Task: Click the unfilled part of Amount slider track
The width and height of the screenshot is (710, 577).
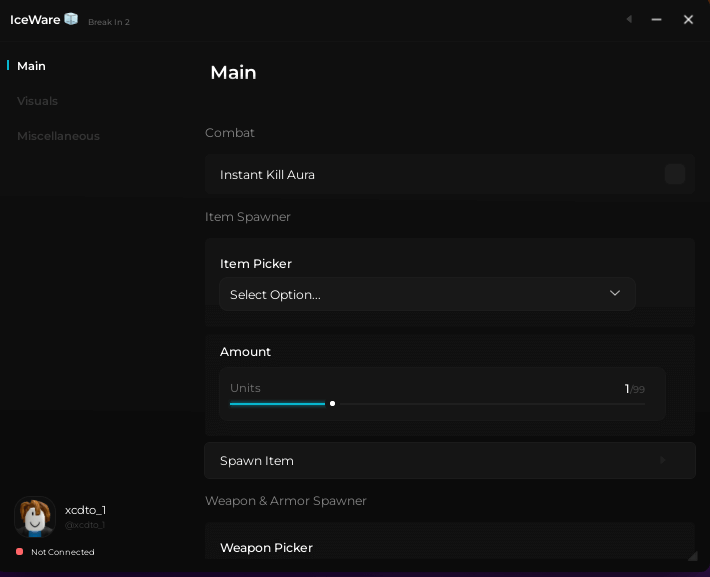Action: click(490, 404)
